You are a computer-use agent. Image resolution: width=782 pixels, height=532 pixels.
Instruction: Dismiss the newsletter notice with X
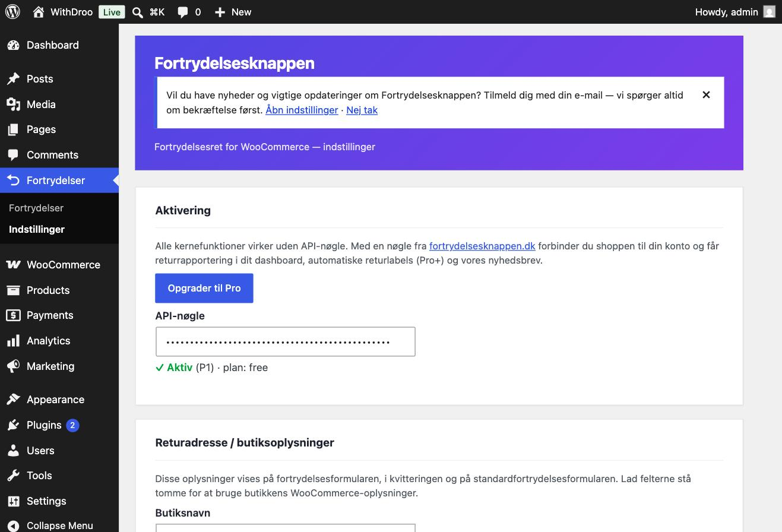(706, 95)
